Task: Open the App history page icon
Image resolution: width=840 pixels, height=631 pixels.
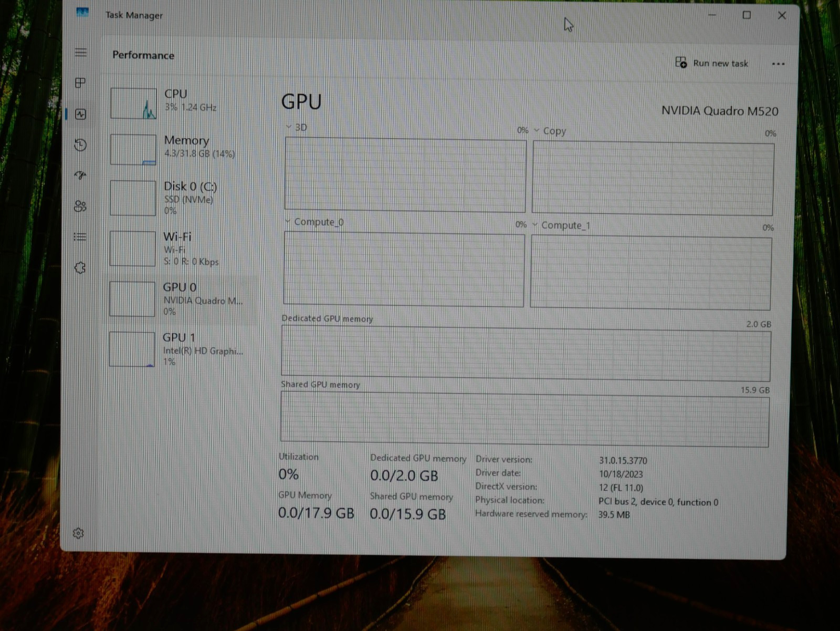Action: tap(80, 145)
